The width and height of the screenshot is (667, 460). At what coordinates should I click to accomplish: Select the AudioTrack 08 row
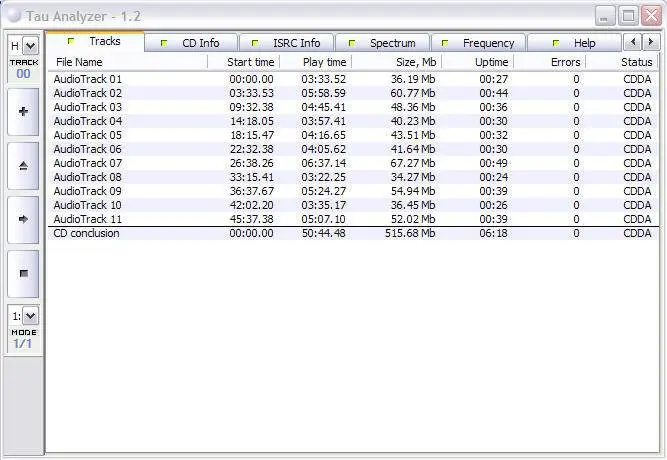pos(353,177)
